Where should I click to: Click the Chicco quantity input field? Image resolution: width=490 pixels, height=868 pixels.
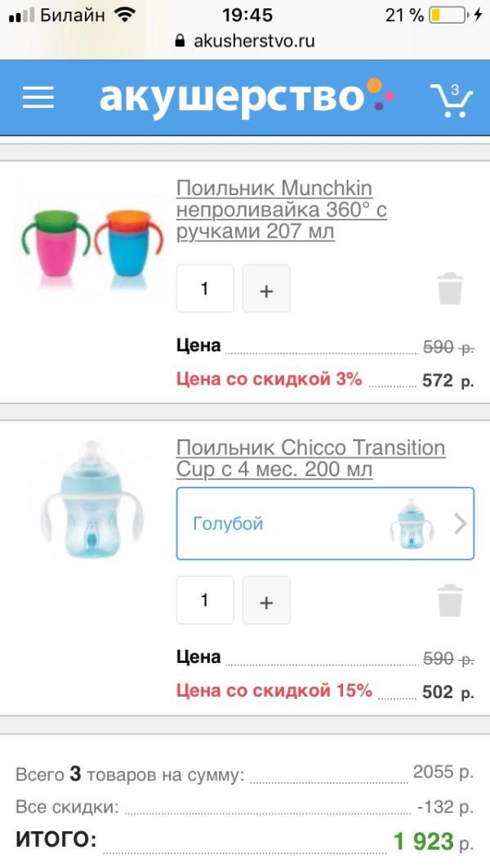click(x=205, y=600)
